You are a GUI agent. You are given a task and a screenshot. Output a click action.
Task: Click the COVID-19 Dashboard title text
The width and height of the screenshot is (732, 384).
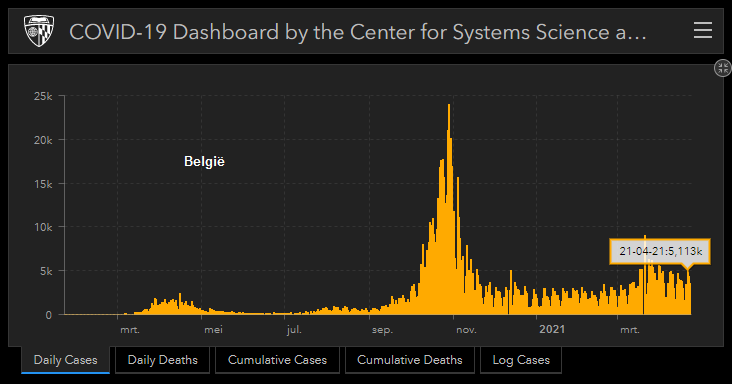pos(358,32)
